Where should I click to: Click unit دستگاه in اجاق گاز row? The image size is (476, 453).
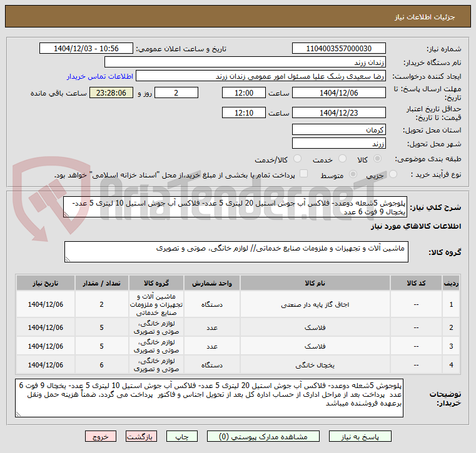(x=212, y=304)
